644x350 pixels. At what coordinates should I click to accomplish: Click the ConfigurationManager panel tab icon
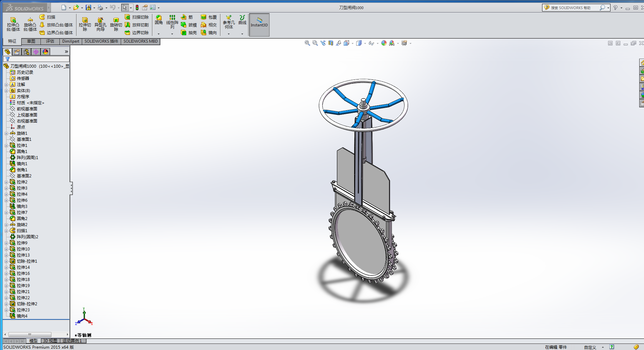pos(26,52)
